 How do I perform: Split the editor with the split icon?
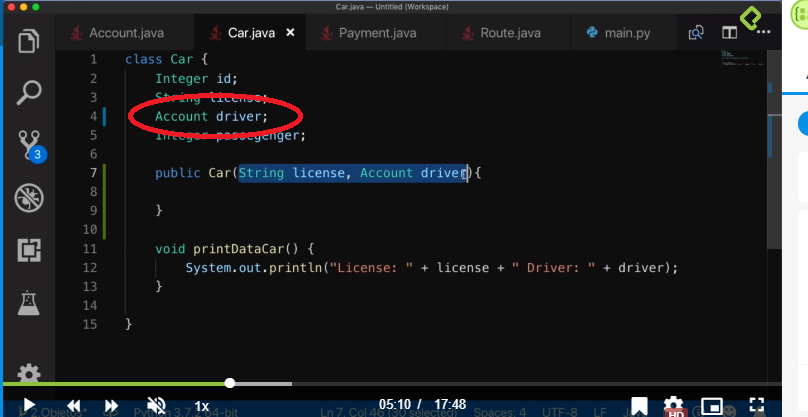pyautogui.click(x=729, y=33)
